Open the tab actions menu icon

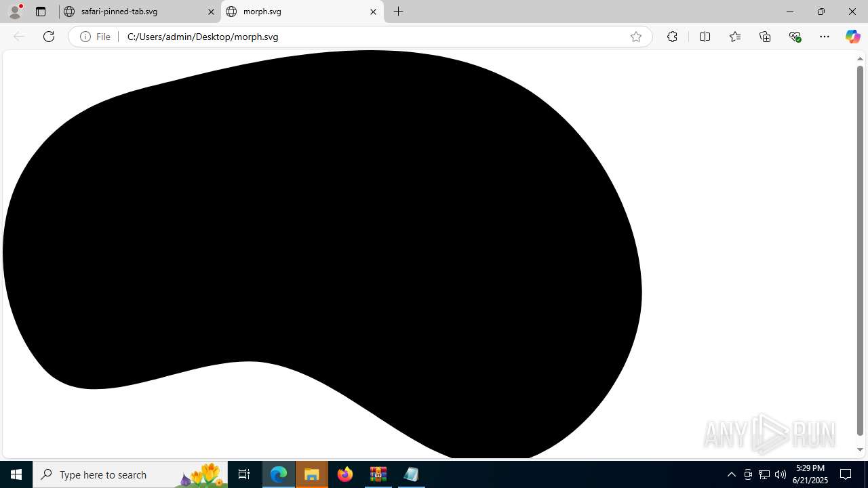click(41, 12)
